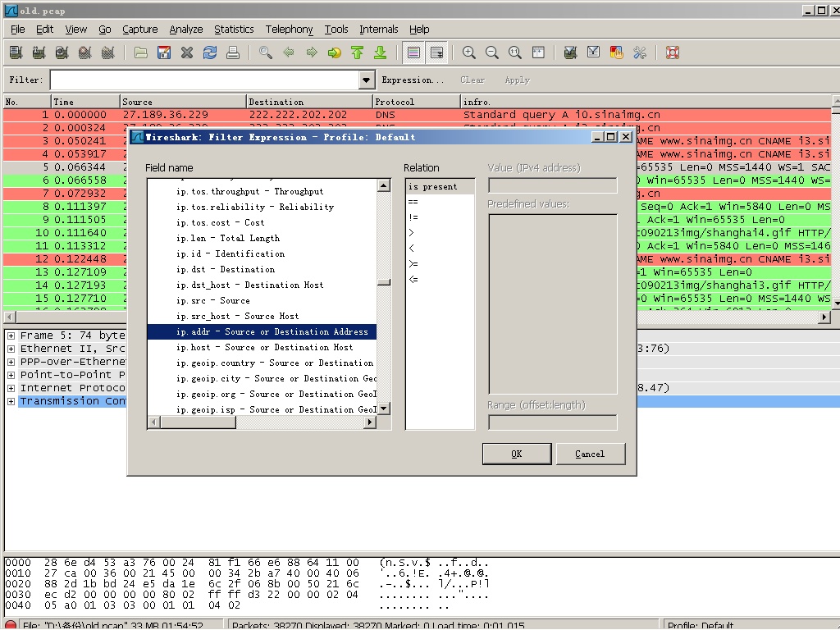
Task: Select field "ip.len - Total Length"
Action: pos(262,239)
